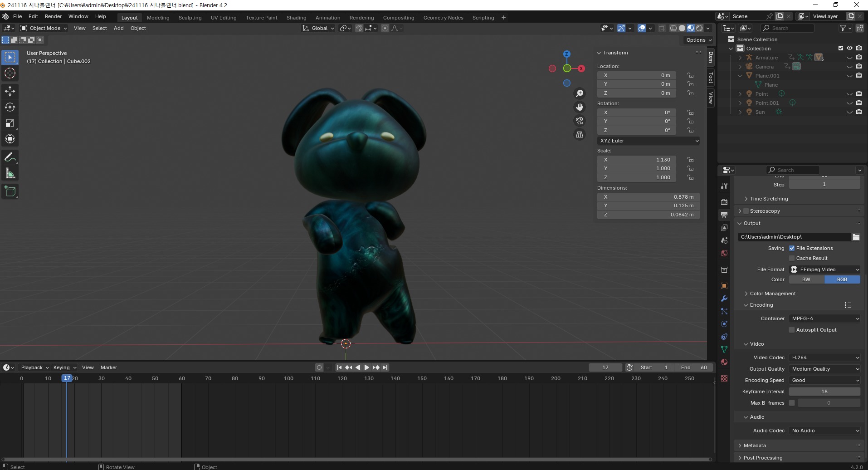The image size is (868, 470).
Task: Switch to the Animation workspace tab
Action: [x=327, y=18]
